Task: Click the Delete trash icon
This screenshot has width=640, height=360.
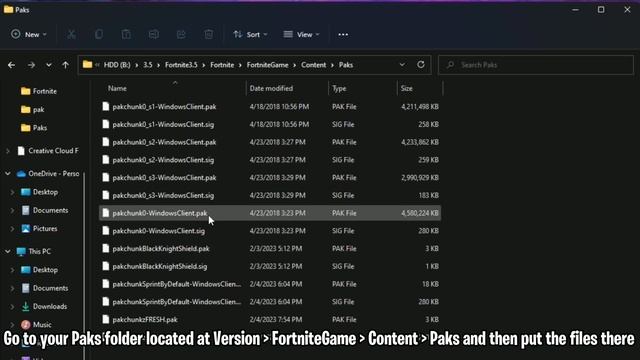Action: click(x=209, y=35)
